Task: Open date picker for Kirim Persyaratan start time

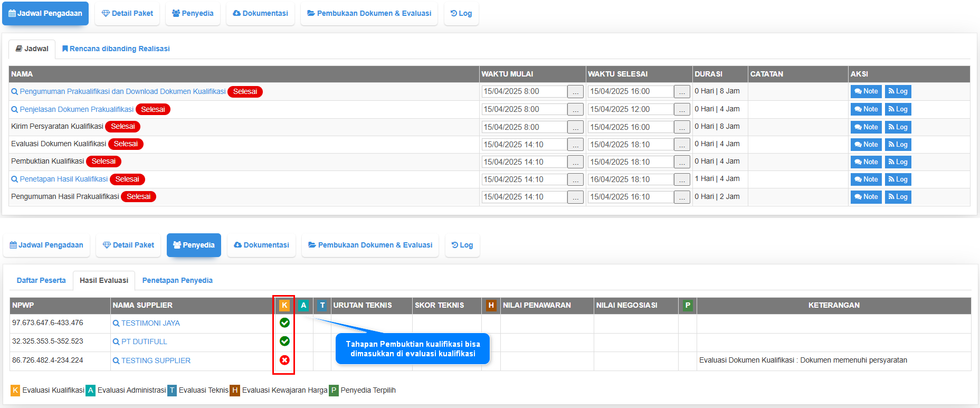Action: 575,127
